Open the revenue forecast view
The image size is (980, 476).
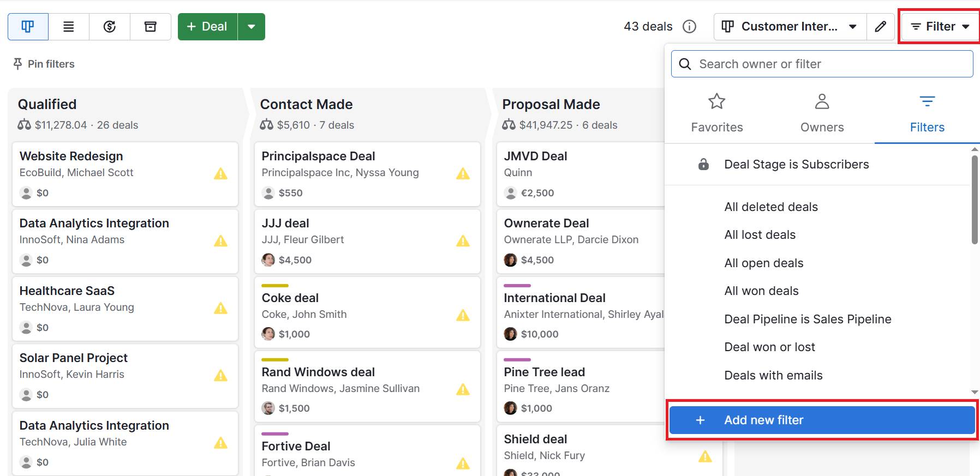pos(110,27)
